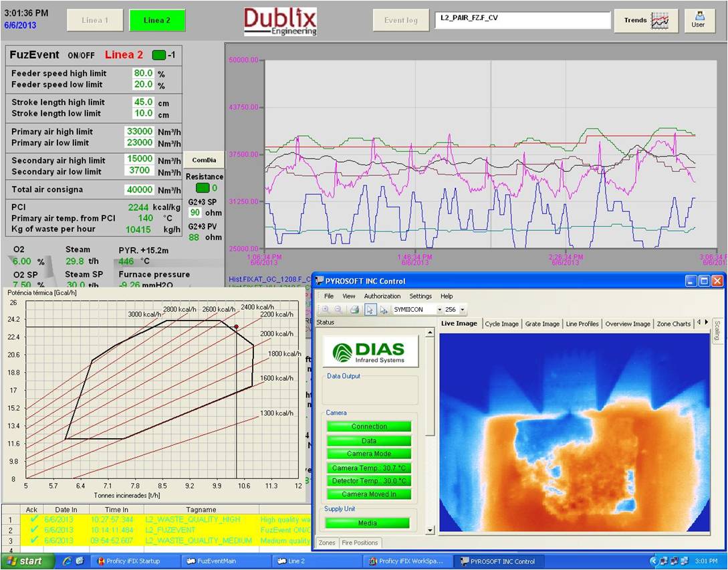Open the View menu in PYROSOFT
Viewport: 728px width, 570px height.
tap(349, 296)
